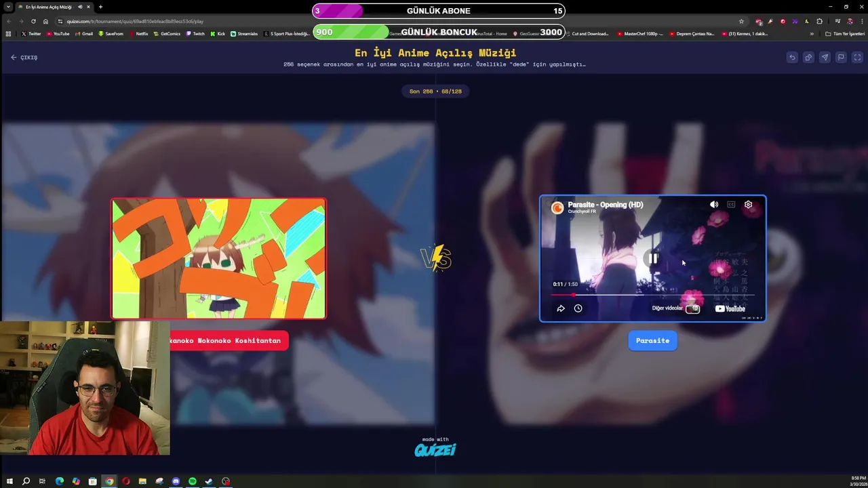Image resolution: width=868 pixels, height=488 pixels.
Task: Reload the page with refresh icon
Action: click(x=33, y=21)
